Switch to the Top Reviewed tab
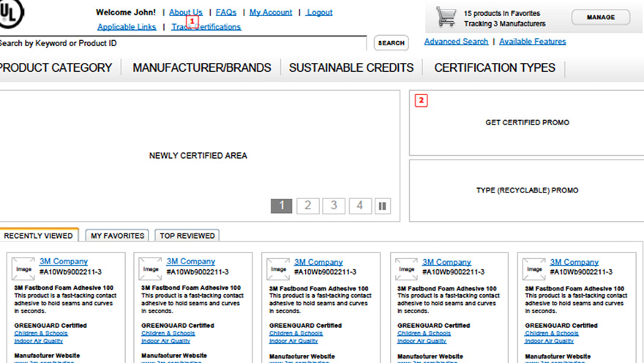The width and height of the screenshot is (644, 363). coord(187,236)
